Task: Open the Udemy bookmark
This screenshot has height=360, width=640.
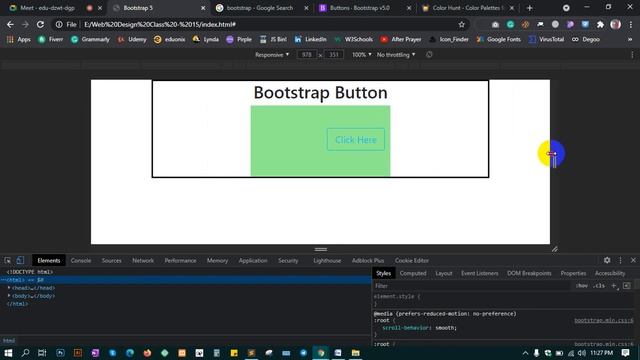Action: click(x=132, y=40)
